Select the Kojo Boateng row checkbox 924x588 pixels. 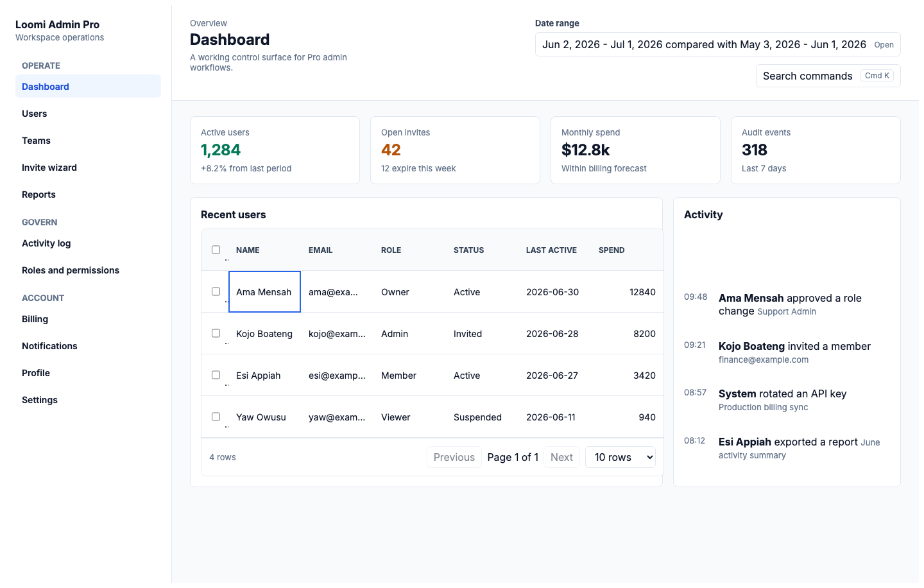point(216,333)
